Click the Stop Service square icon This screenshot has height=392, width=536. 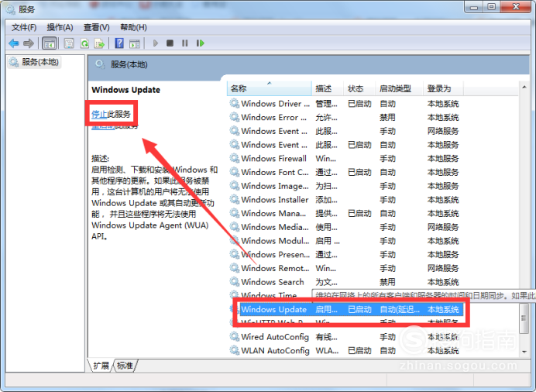tap(170, 43)
